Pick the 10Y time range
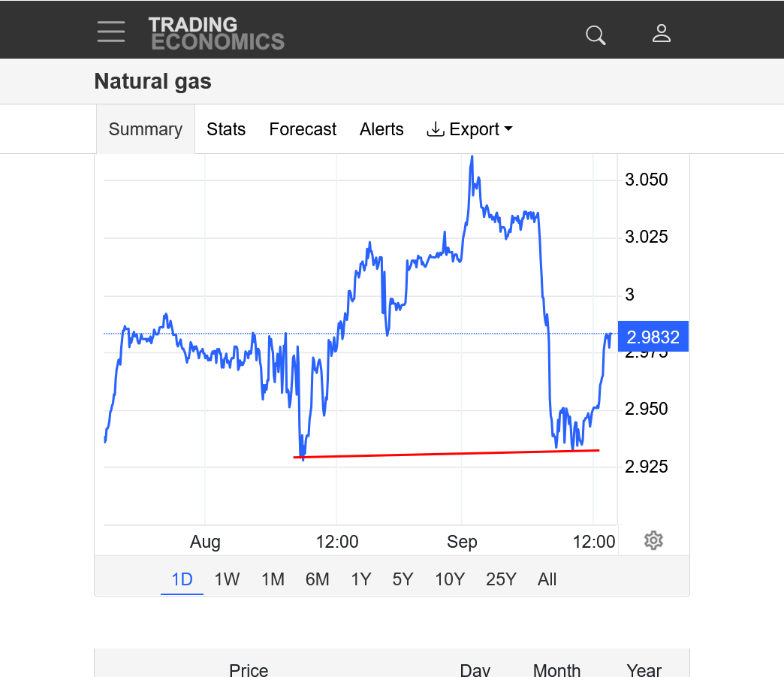Screen dimensions: 784x677 tap(450, 579)
